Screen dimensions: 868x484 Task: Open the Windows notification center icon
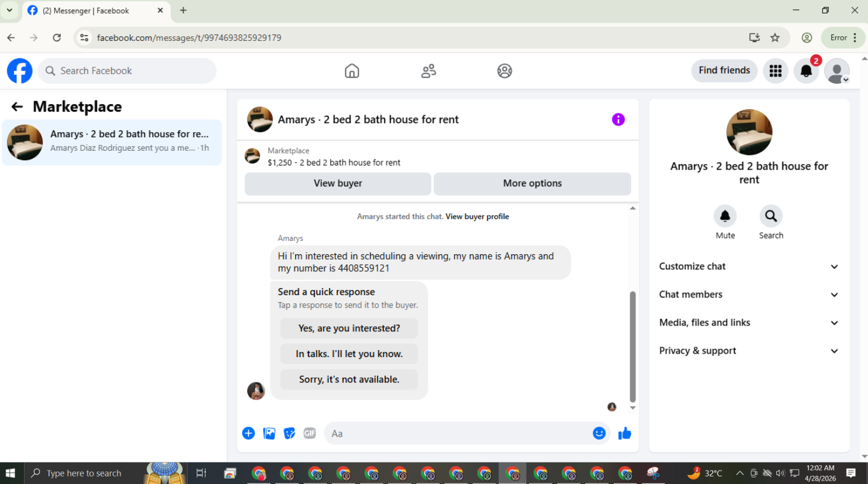point(851,473)
